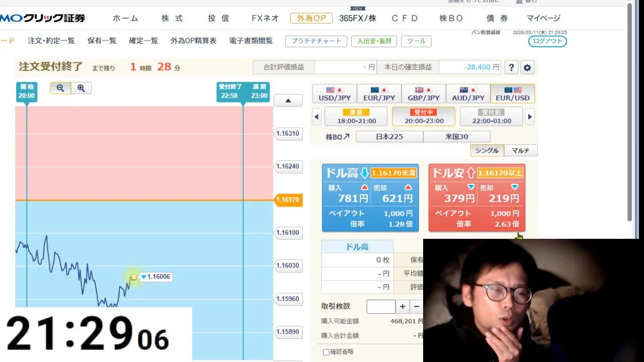Increase trade quantity with plus button
This screenshot has height=362, width=644.
click(403, 306)
